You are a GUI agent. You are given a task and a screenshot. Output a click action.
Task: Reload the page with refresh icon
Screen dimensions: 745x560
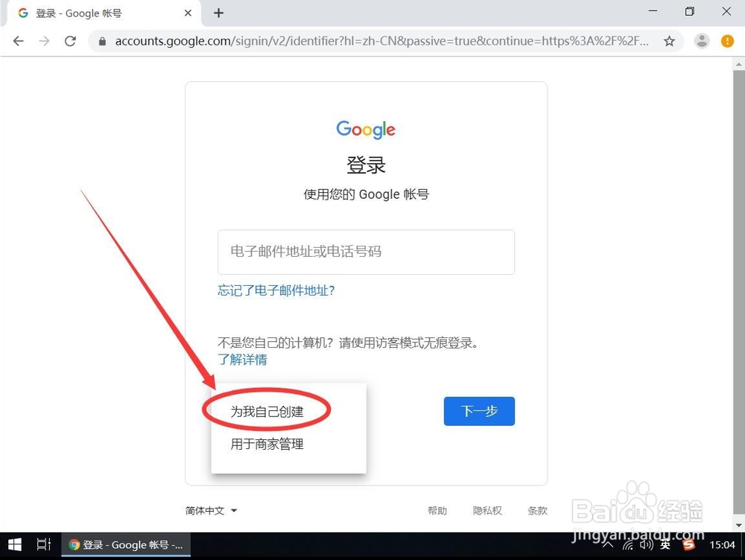(70, 41)
